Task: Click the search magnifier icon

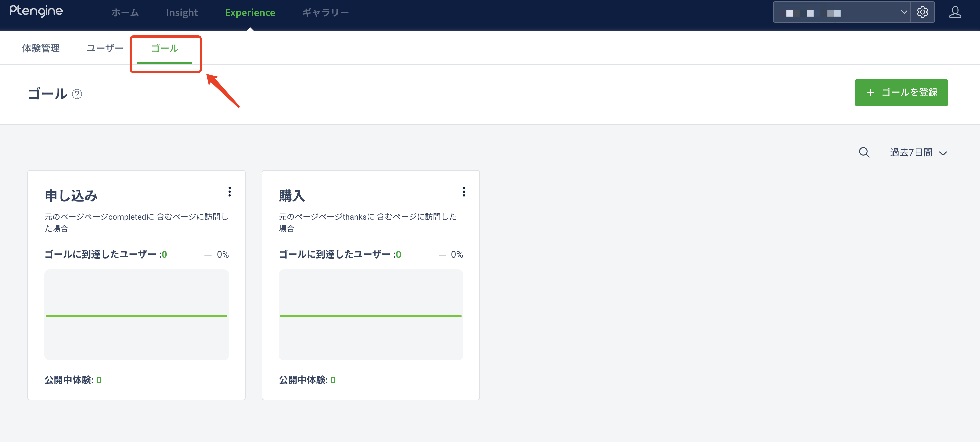Action: pos(864,152)
